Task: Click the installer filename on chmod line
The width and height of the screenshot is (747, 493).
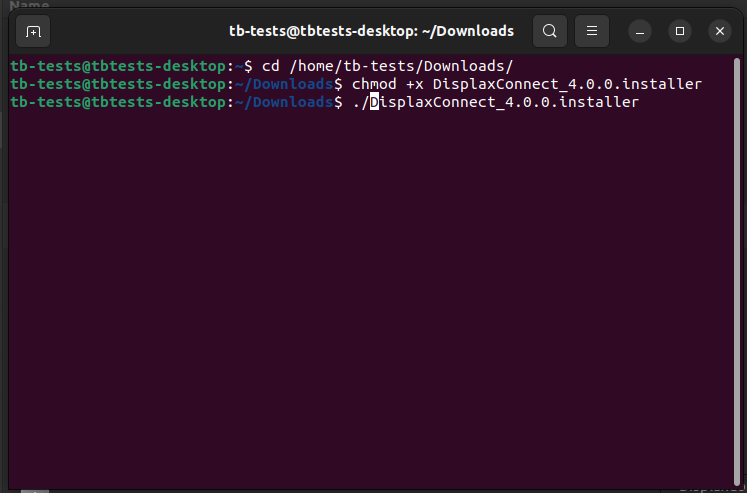Action: coord(567,84)
